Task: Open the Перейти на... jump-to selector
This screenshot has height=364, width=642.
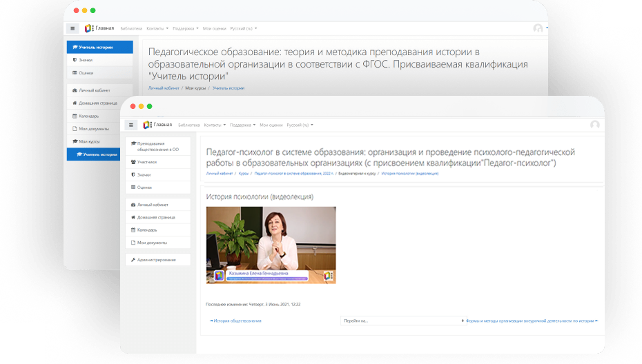Action: click(404, 321)
